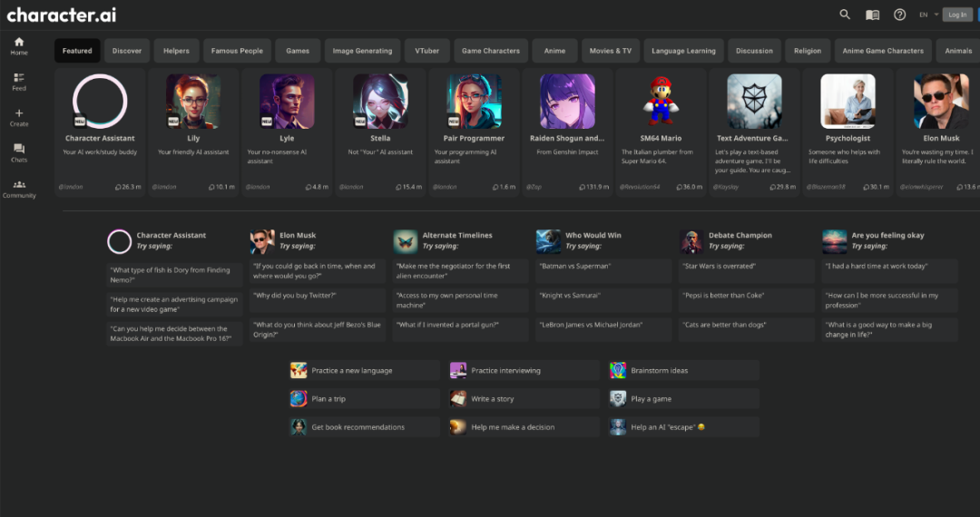Click the Brainstorm ideas icon
The width and height of the screenshot is (980, 517).
pyautogui.click(x=618, y=370)
